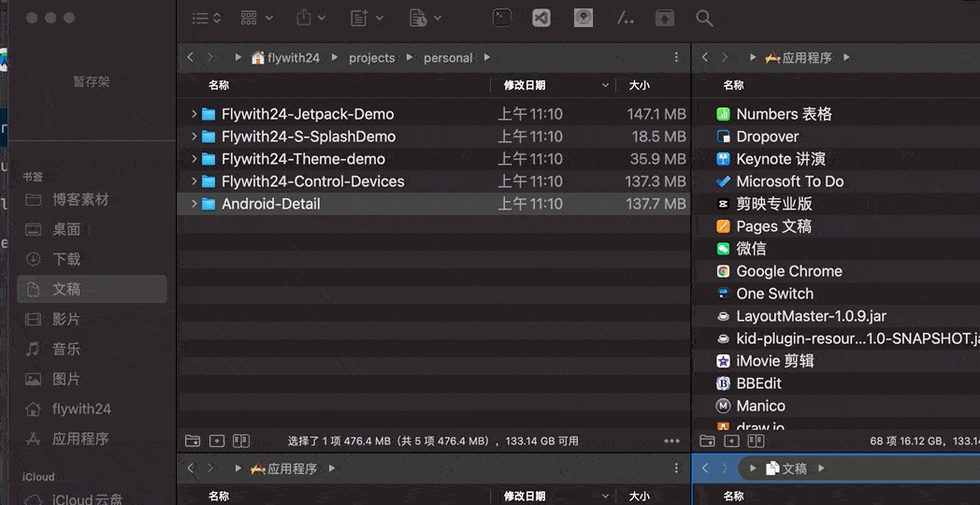Select Numbers 表格 in applications list
Screen dimensions: 980x505
pos(785,114)
